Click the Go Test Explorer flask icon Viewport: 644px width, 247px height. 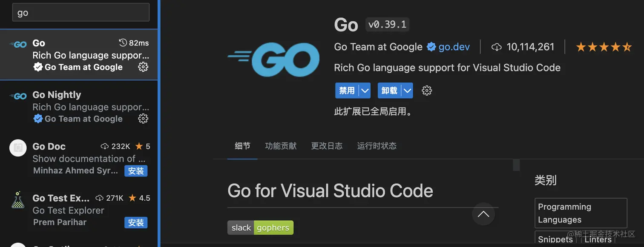(x=17, y=199)
